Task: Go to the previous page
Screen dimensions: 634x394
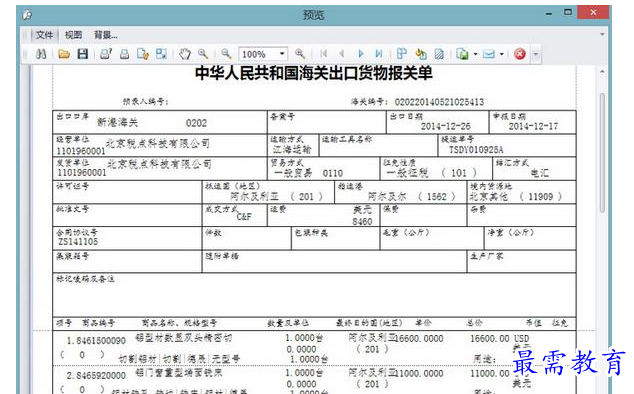Action: tap(342, 54)
